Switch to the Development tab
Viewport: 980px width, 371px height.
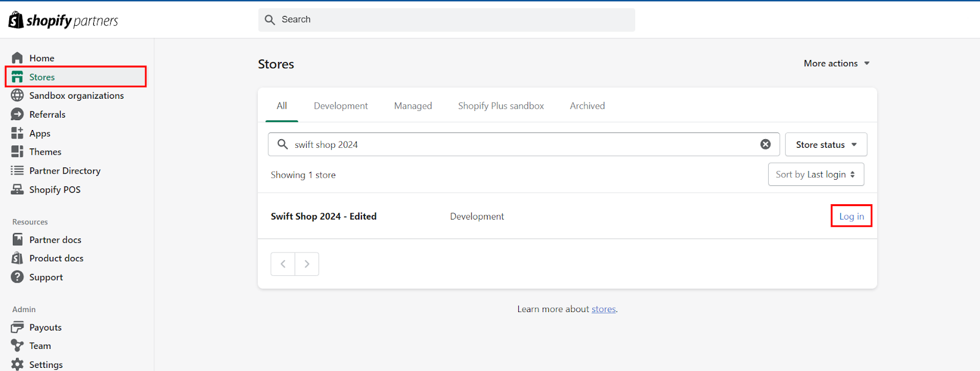pos(341,105)
